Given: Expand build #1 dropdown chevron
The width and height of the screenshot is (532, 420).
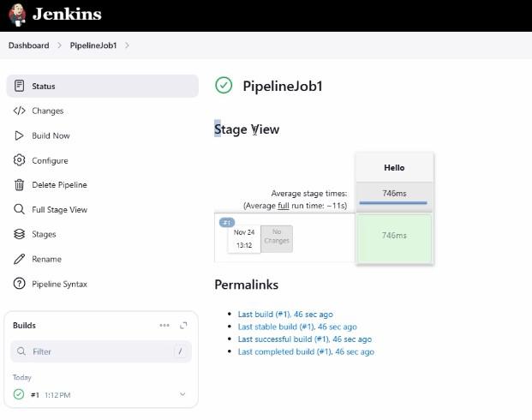Looking at the screenshot, I should coord(182,394).
